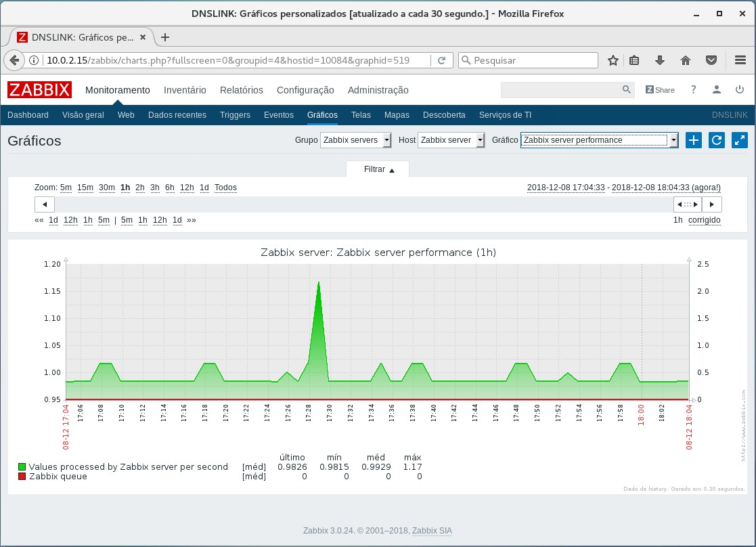Open Zabbix help question mark

point(693,90)
